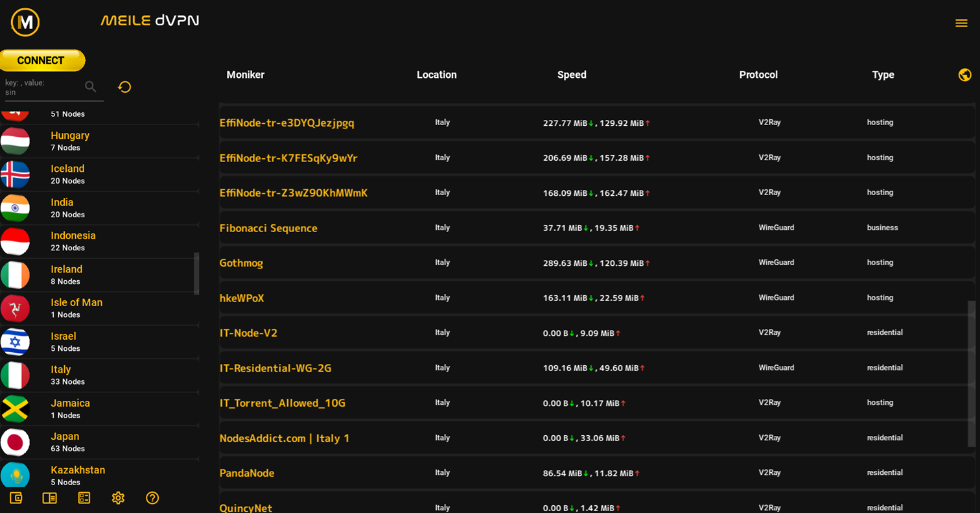
Task: Select Jamaica in country list
Action: 100,409
